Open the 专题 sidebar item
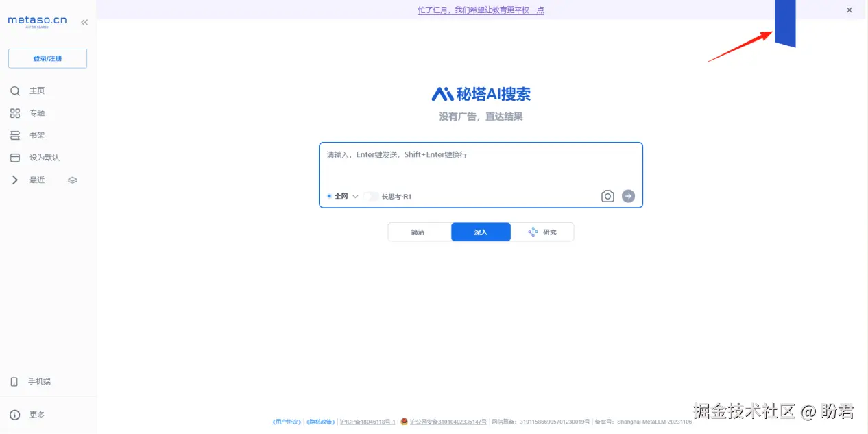The image size is (868, 434). click(x=37, y=113)
